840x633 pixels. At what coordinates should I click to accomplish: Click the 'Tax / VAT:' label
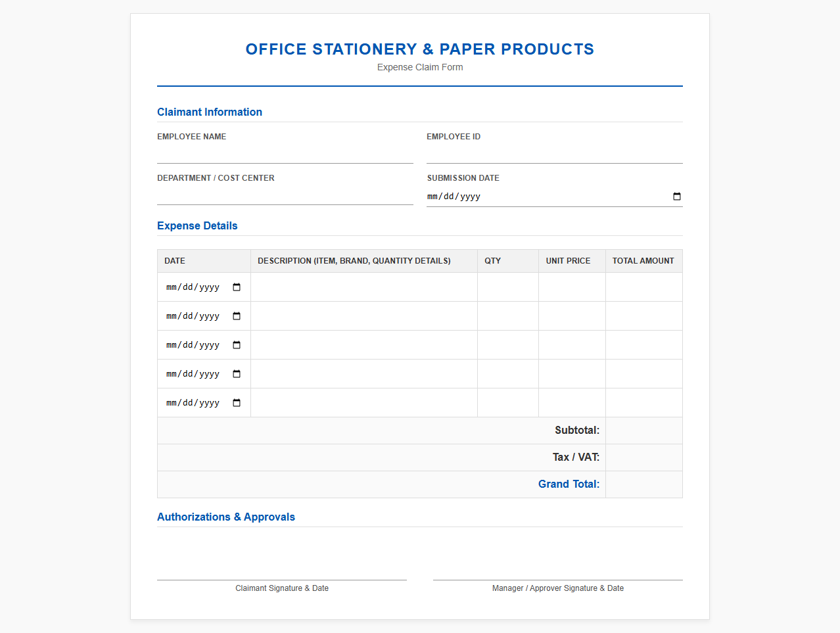576,457
